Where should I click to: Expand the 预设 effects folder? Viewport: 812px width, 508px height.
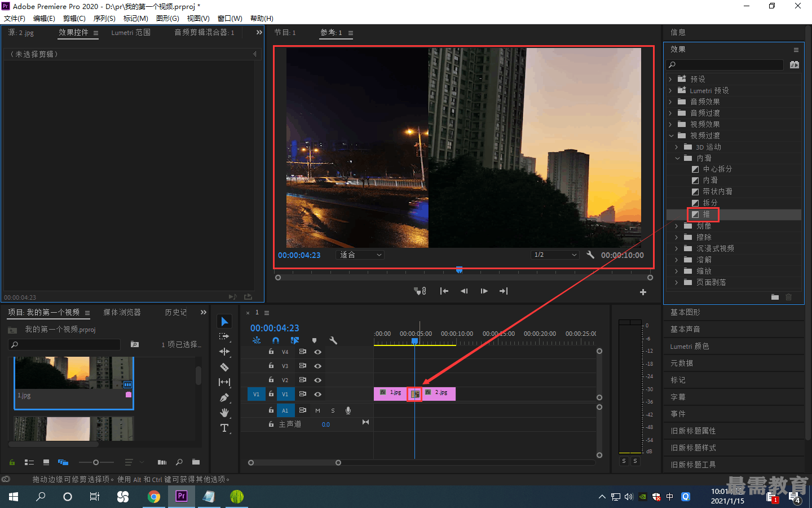tap(670, 80)
